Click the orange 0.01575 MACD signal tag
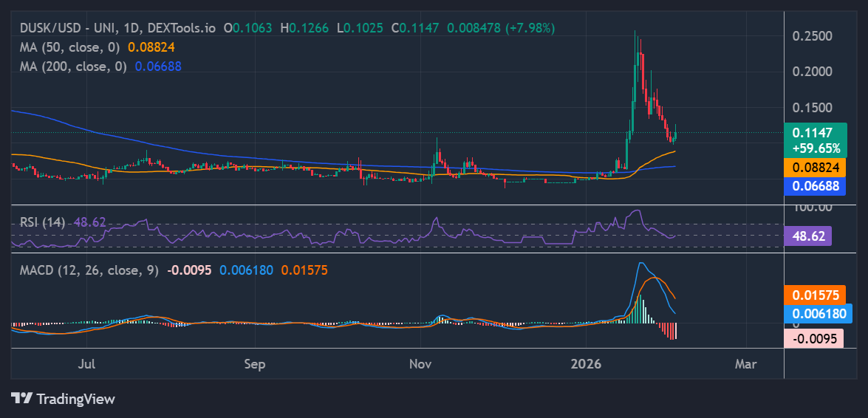Screen dimensions: 868x418 (x=815, y=295)
